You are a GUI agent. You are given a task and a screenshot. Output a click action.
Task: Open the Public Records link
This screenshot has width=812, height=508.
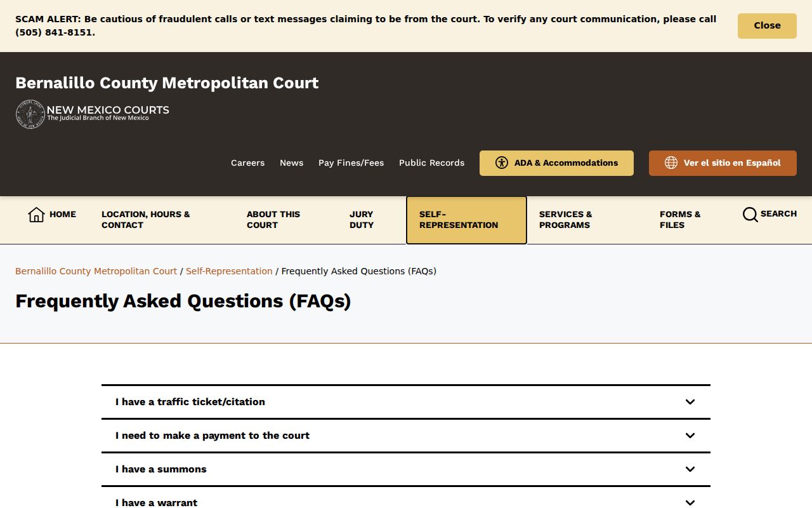pos(431,163)
